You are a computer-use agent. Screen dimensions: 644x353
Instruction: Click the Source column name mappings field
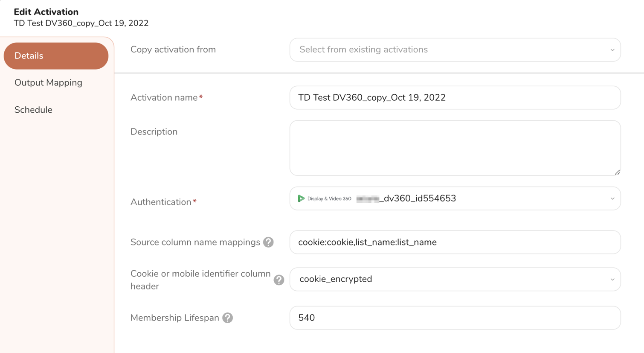(455, 242)
